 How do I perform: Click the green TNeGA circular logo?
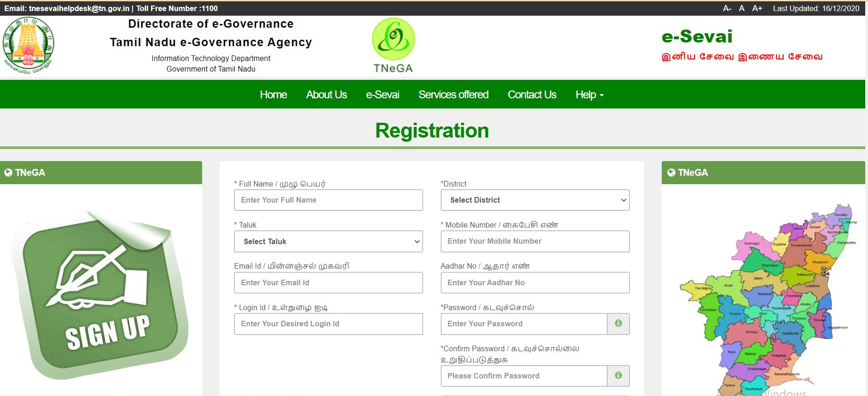393,45
